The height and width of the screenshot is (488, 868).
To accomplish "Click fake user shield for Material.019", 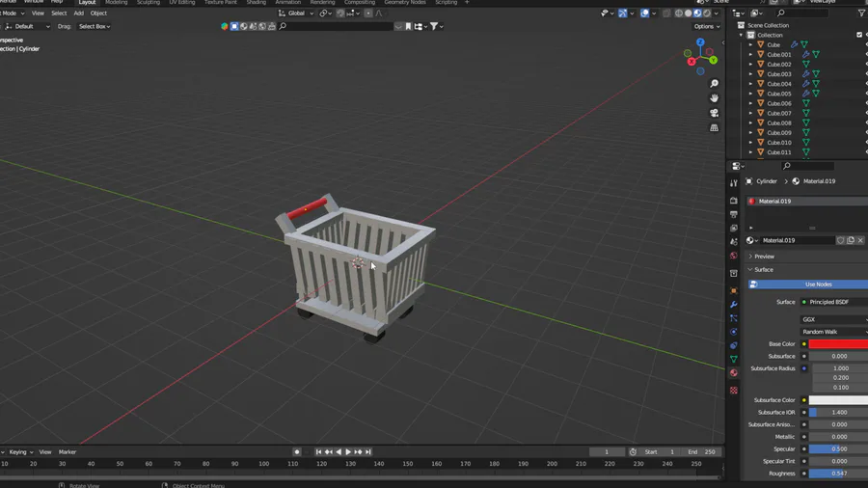I will click(840, 240).
